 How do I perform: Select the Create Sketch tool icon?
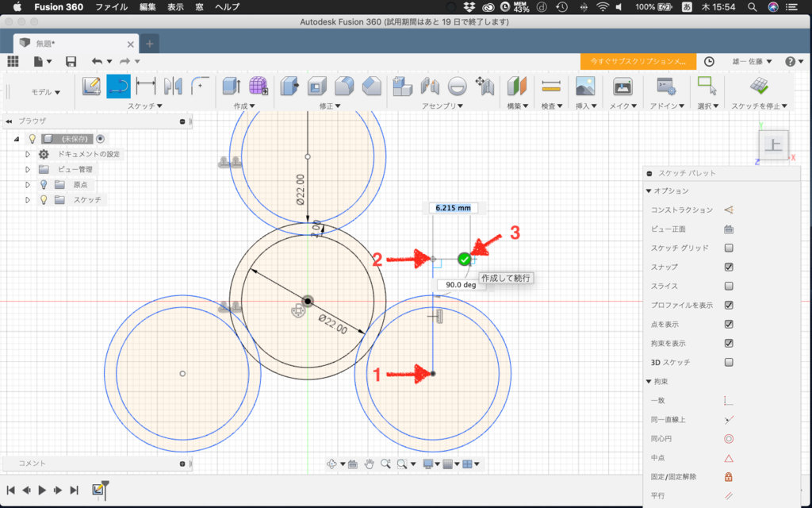(x=91, y=86)
